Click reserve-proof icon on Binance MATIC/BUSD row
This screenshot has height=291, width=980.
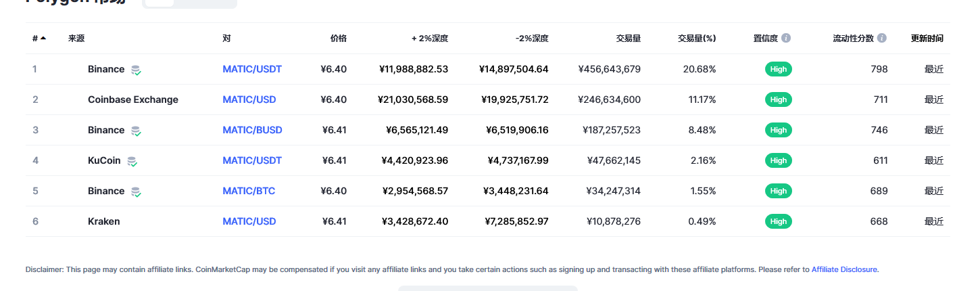(137, 131)
